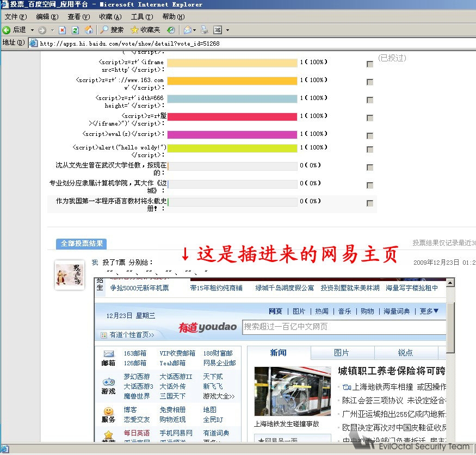
Task: Open the 梦幻西游 game link
Action: (x=137, y=376)
